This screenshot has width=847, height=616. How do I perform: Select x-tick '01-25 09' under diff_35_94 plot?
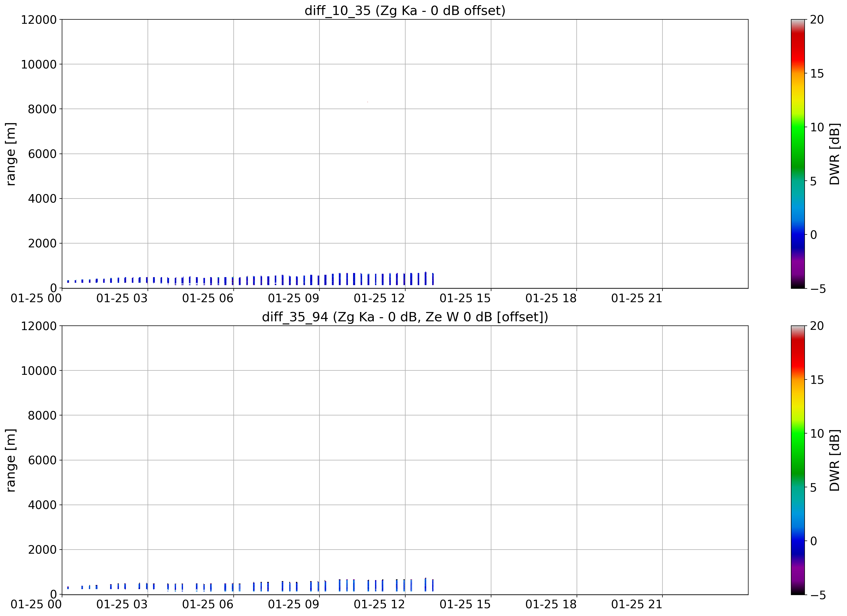click(x=294, y=604)
